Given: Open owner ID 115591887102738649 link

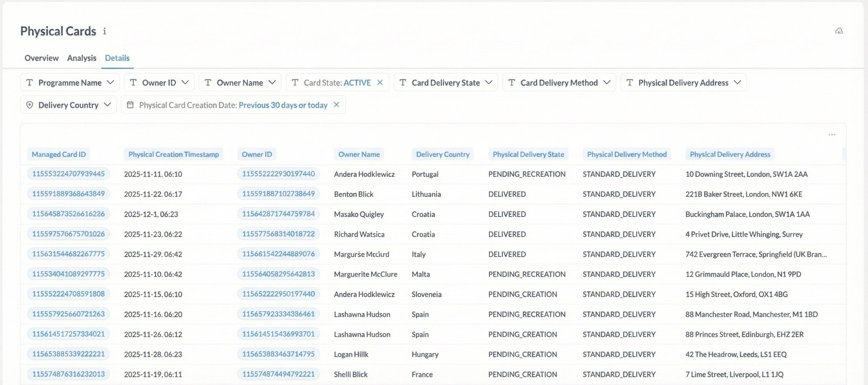Looking at the screenshot, I should (278, 194).
